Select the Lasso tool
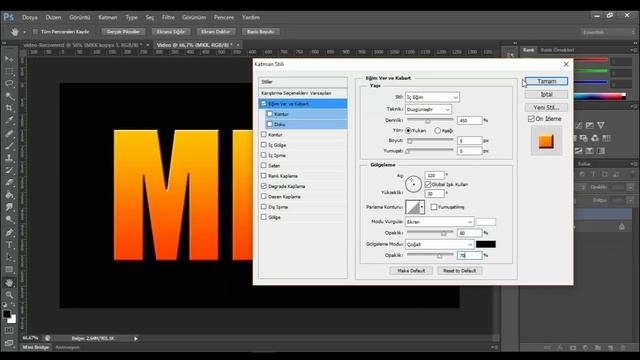 (x=9, y=84)
